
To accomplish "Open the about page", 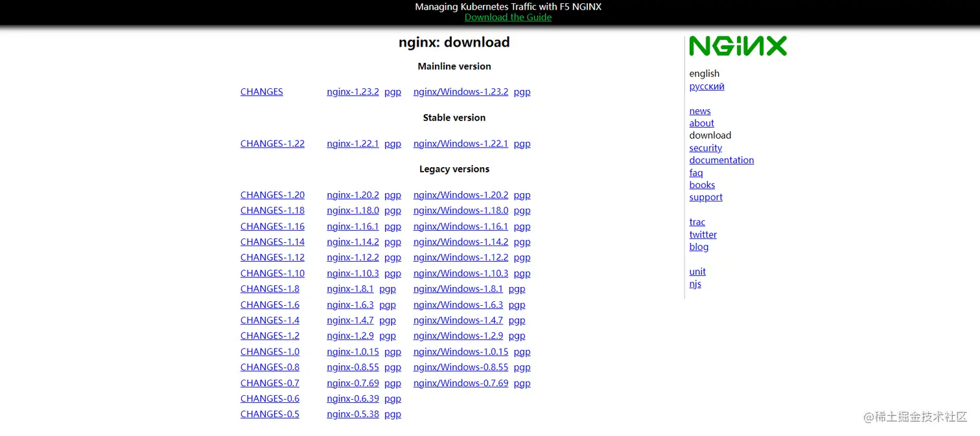I will (x=701, y=123).
